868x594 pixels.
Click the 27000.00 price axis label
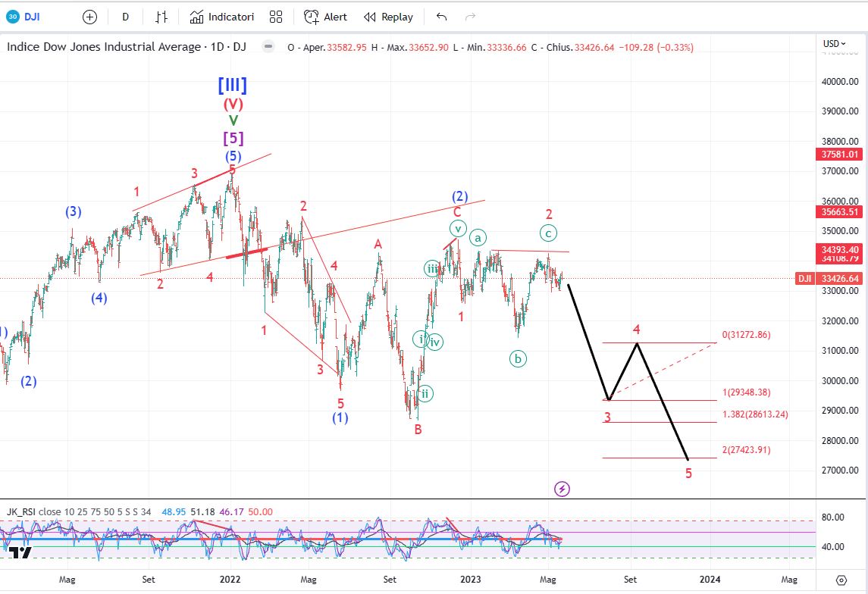840,470
